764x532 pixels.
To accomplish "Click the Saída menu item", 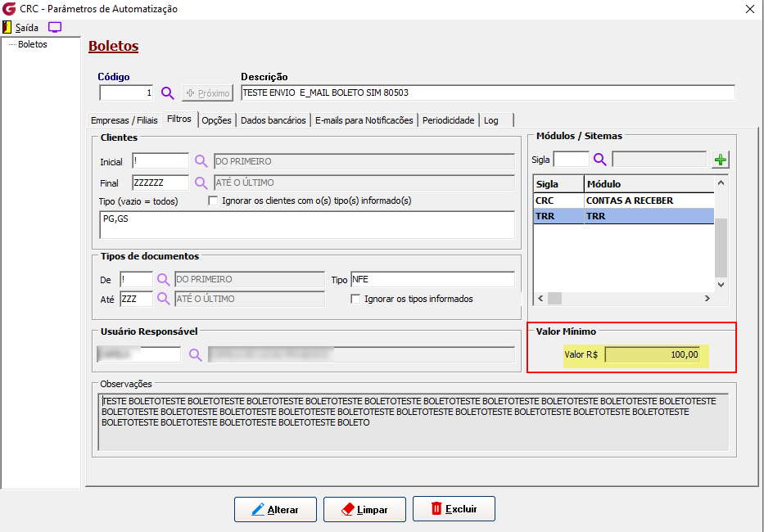I will click(27, 27).
